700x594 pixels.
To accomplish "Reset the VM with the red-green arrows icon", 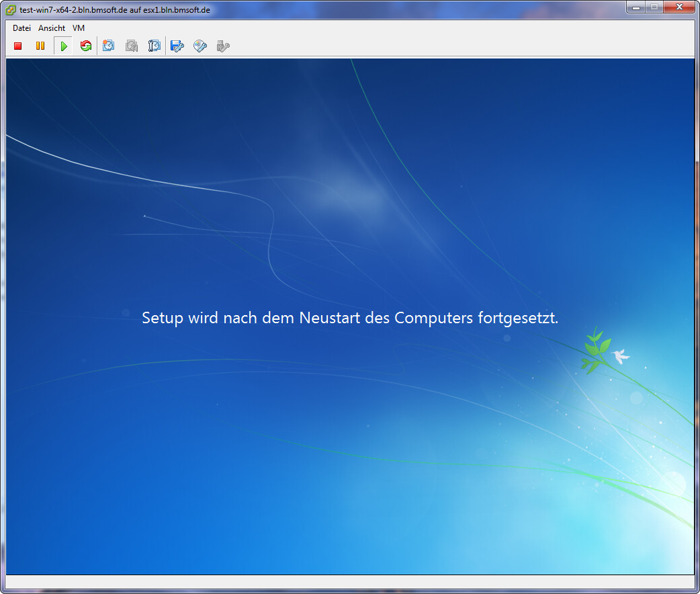I will point(86,46).
